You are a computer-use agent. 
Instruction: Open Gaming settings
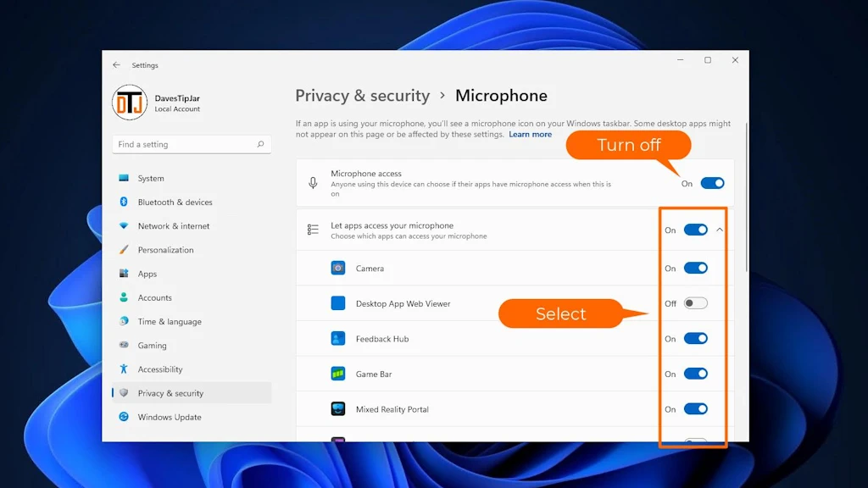[x=192, y=345]
